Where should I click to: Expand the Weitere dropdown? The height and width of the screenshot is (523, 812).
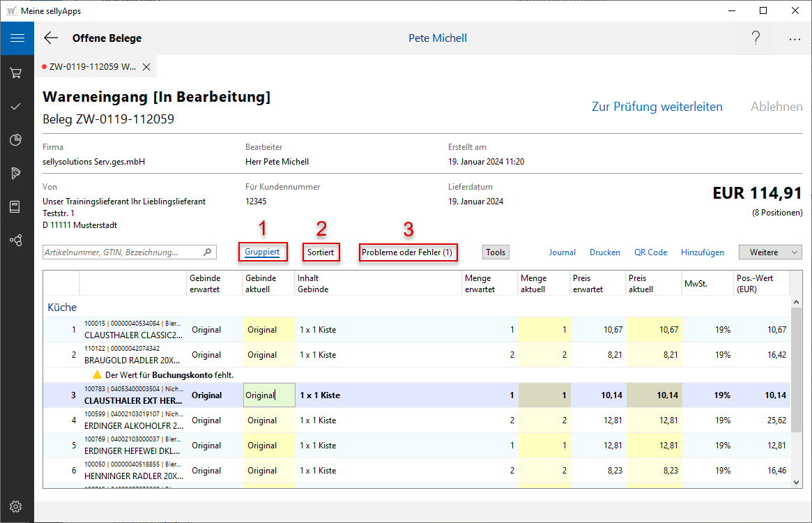click(x=770, y=252)
